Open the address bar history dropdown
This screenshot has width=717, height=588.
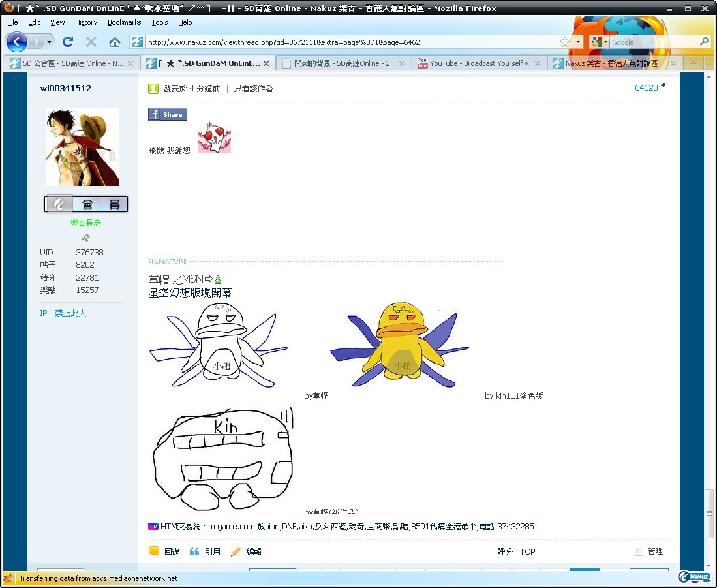pyautogui.click(x=578, y=42)
